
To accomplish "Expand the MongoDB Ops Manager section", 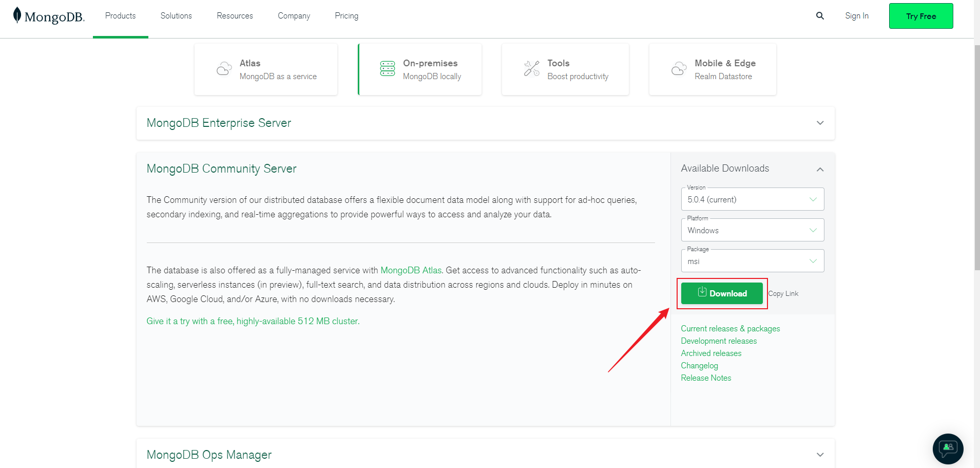I will tap(820, 454).
